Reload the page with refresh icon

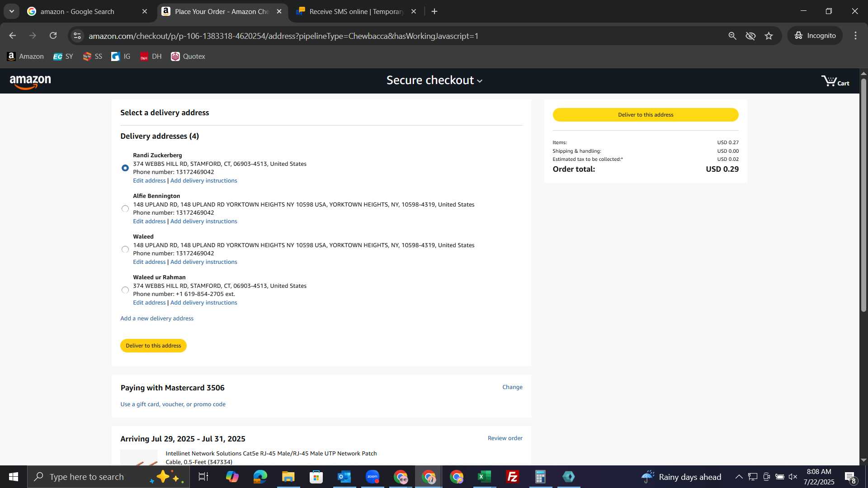pyautogui.click(x=53, y=36)
